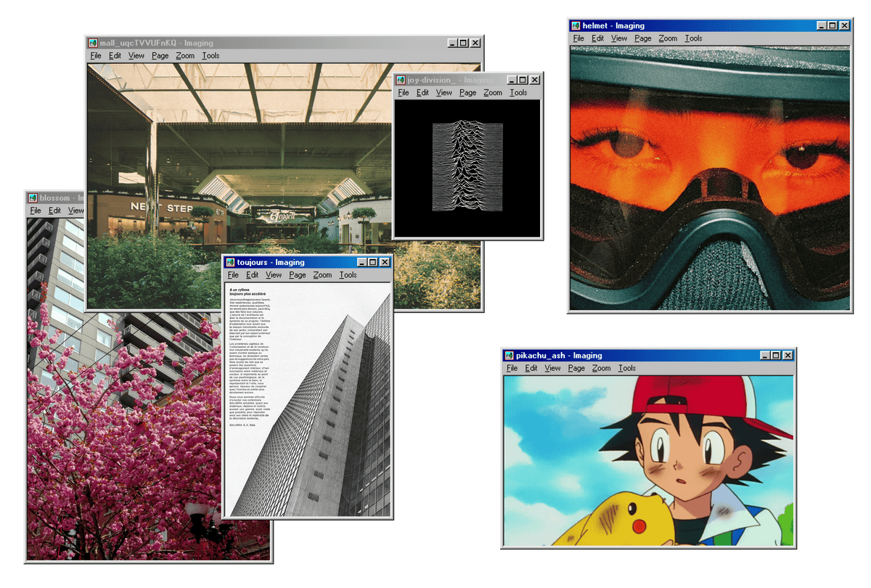Close the joy-division window

(534, 80)
